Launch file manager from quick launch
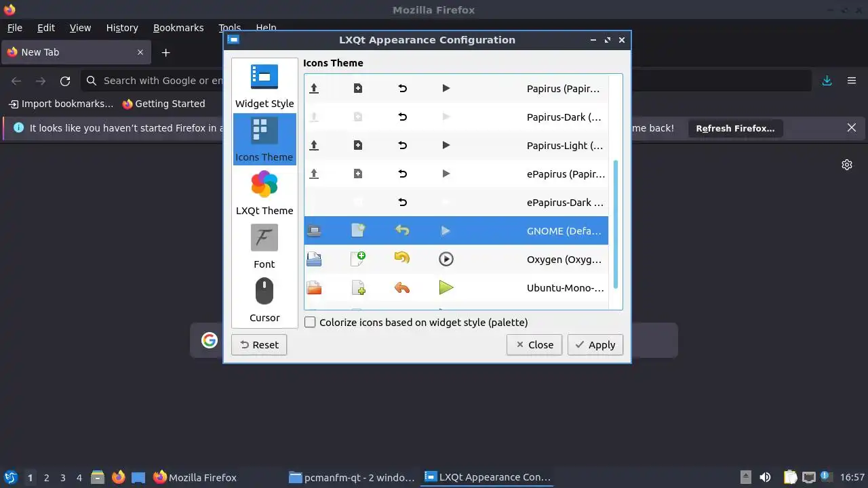Viewport: 868px width, 488px height. coord(98,477)
